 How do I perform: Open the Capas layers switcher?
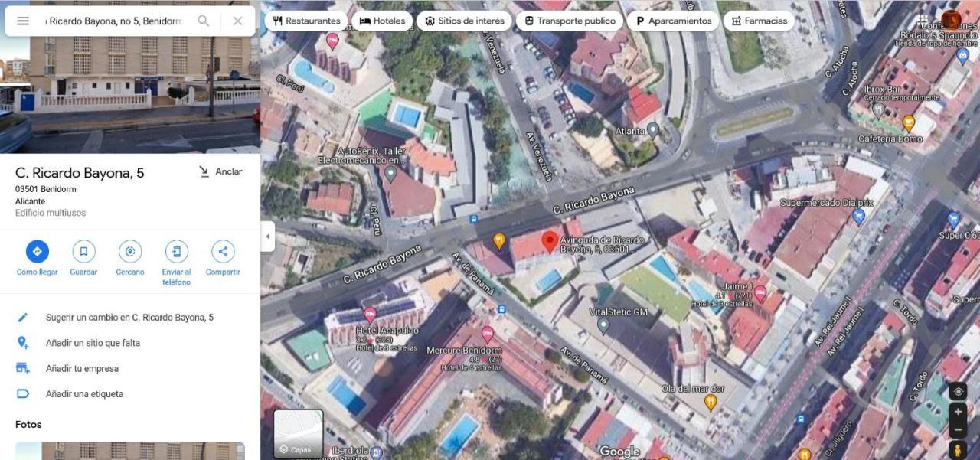[299, 434]
